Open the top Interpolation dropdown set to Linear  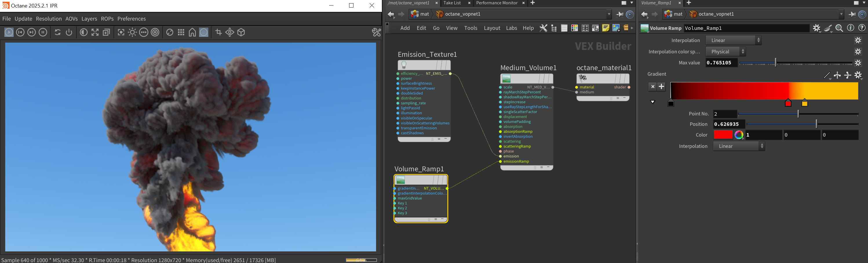(734, 41)
